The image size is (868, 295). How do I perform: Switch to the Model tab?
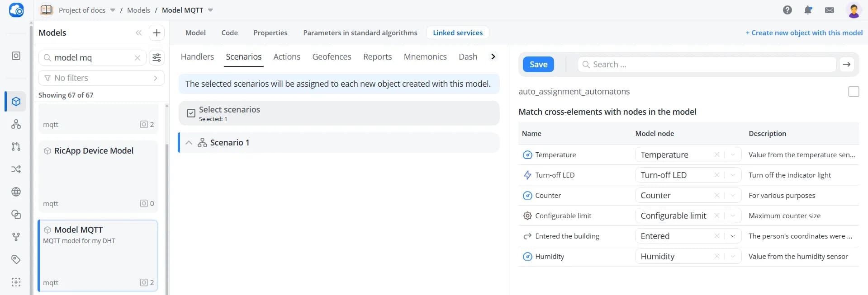[195, 33]
